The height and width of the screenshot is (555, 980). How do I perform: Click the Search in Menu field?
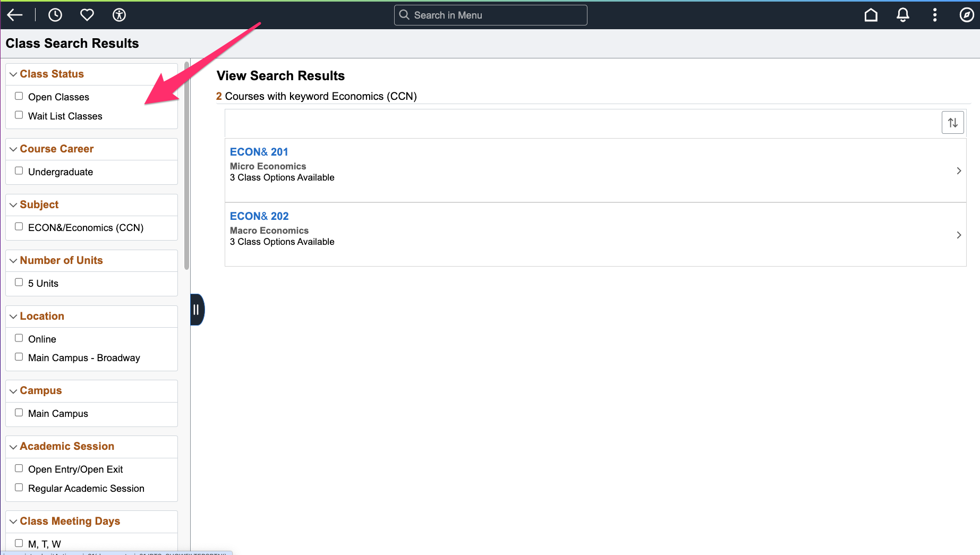point(490,15)
